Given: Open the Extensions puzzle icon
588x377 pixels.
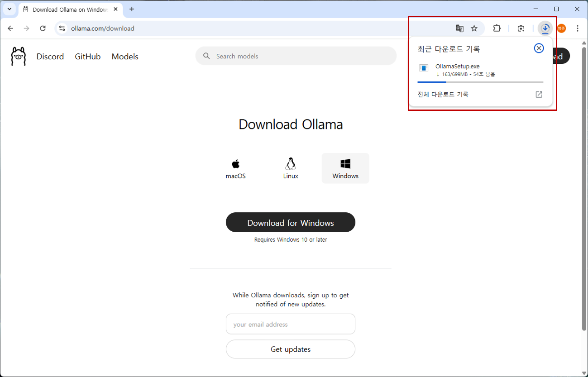Looking at the screenshot, I should click(x=497, y=29).
